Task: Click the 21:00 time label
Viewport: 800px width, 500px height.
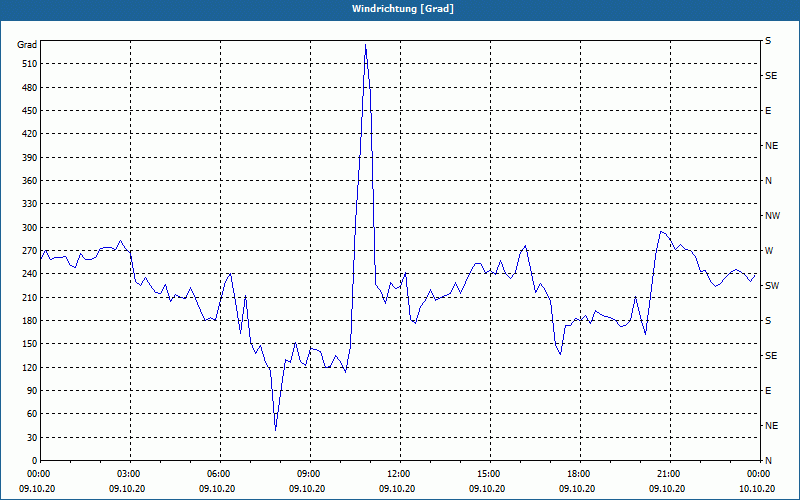Action: pyautogui.click(x=670, y=474)
